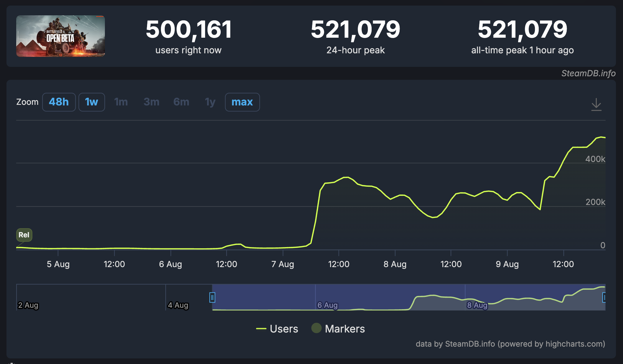The height and width of the screenshot is (364, 623).
Task: Click the 4 Aug area in navigator
Action: pos(178,305)
